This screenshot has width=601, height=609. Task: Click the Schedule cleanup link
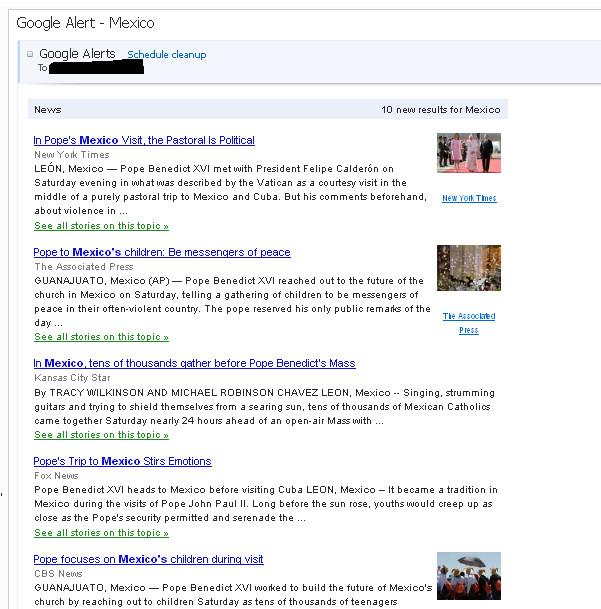click(x=166, y=55)
